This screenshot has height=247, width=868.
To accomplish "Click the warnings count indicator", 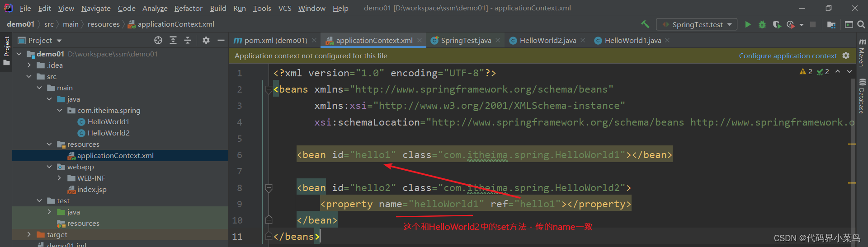I will coord(806,71).
